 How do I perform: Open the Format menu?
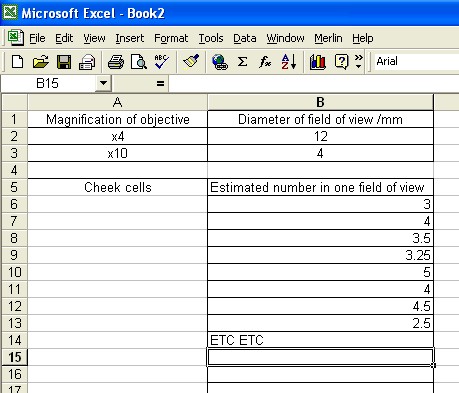click(x=171, y=38)
